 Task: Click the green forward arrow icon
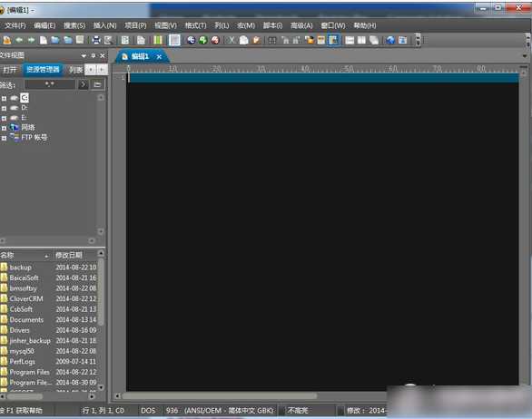click(x=31, y=40)
